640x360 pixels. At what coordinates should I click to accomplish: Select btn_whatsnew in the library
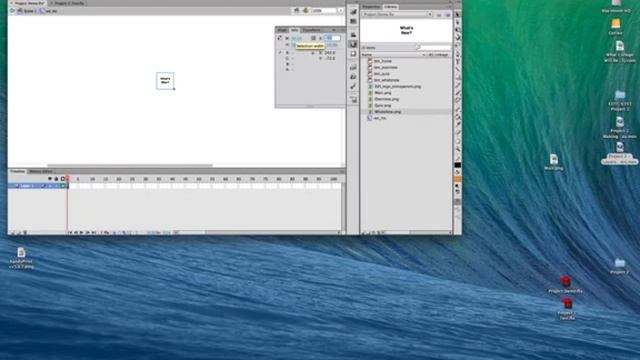click(387, 80)
